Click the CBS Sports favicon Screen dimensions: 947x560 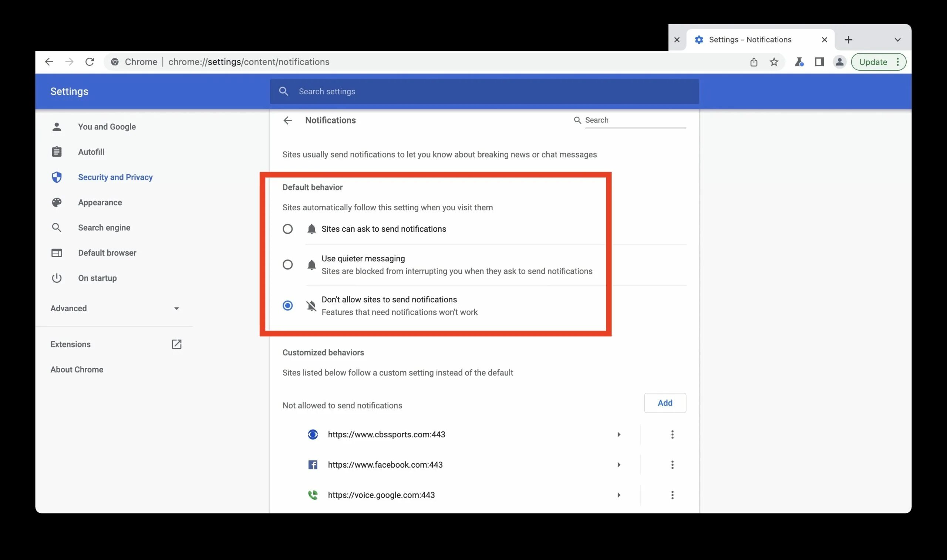tap(313, 435)
